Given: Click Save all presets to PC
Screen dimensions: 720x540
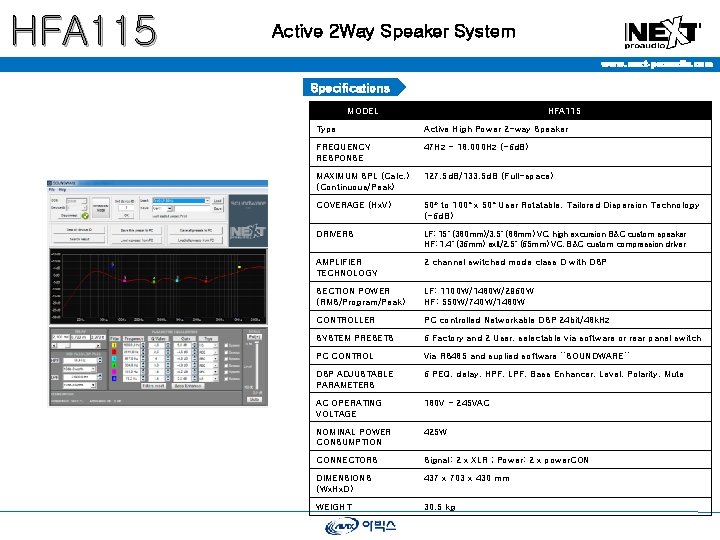Looking at the screenshot, I should pos(196,230).
